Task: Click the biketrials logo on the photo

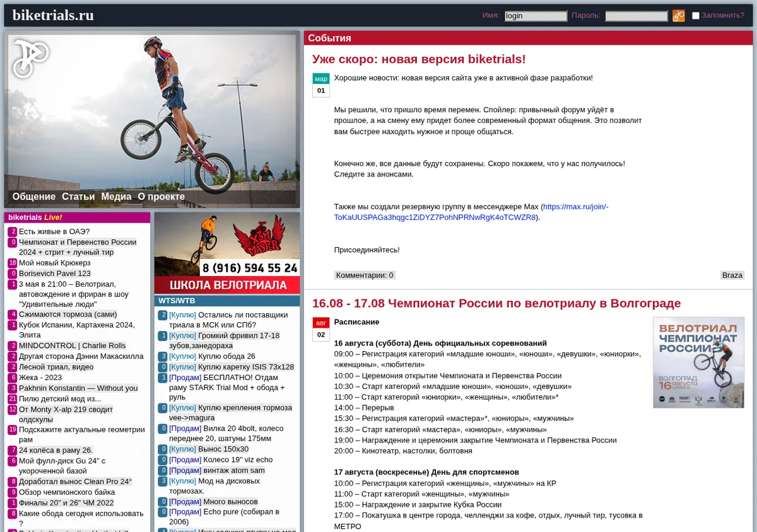Action: click(30, 59)
